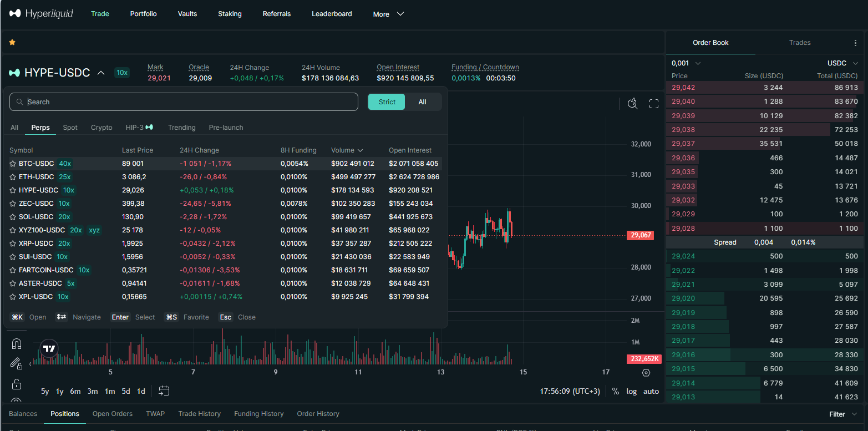The height and width of the screenshot is (431, 868).
Task: Toggle percent scale on chart
Action: [x=616, y=391]
